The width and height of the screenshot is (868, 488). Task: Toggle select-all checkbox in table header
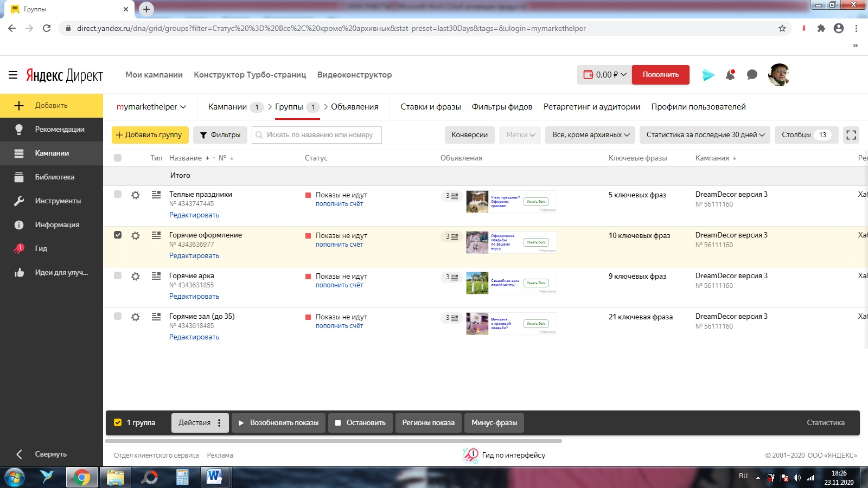pos(118,158)
